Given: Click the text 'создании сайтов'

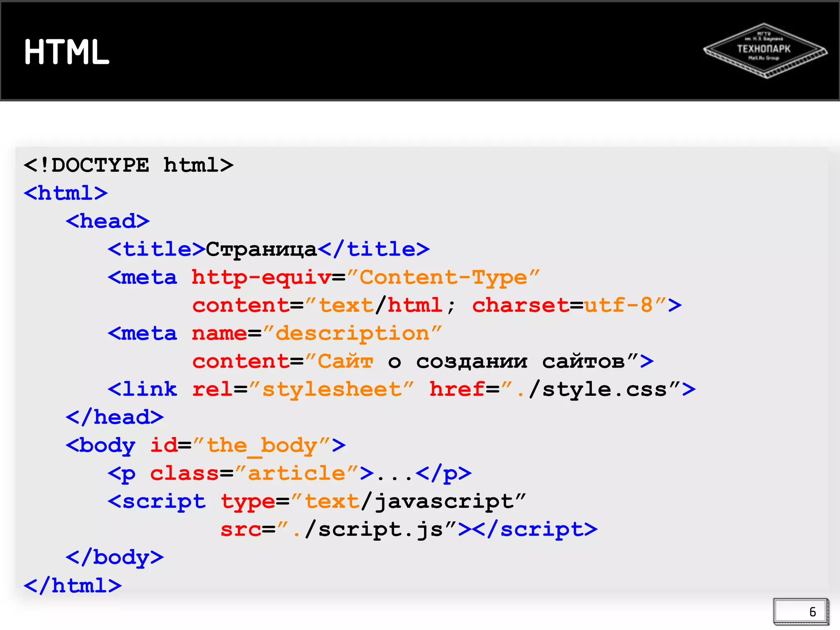Looking at the screenshot, I should point(520,362).
